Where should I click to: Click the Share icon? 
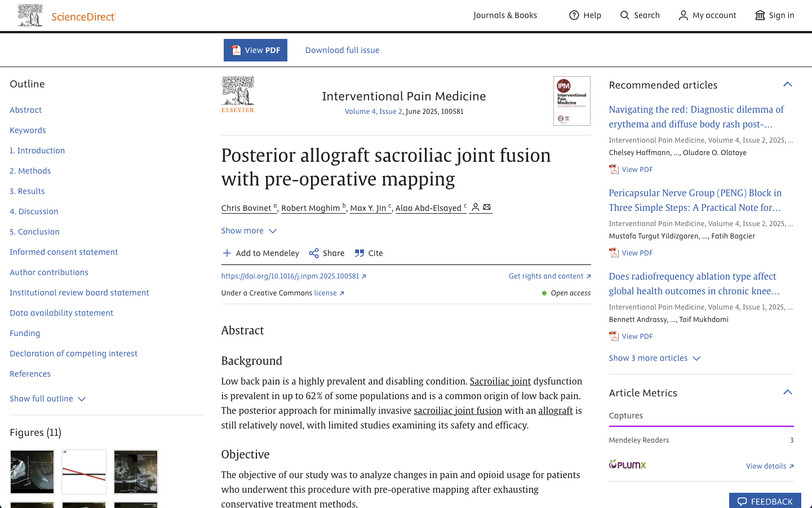click(x=314, y=253)
